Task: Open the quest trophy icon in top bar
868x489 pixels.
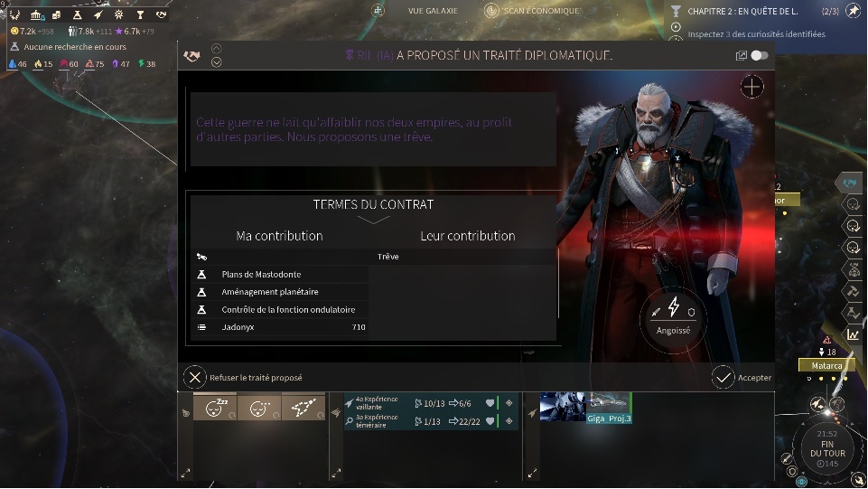Action: coord(140,15)
